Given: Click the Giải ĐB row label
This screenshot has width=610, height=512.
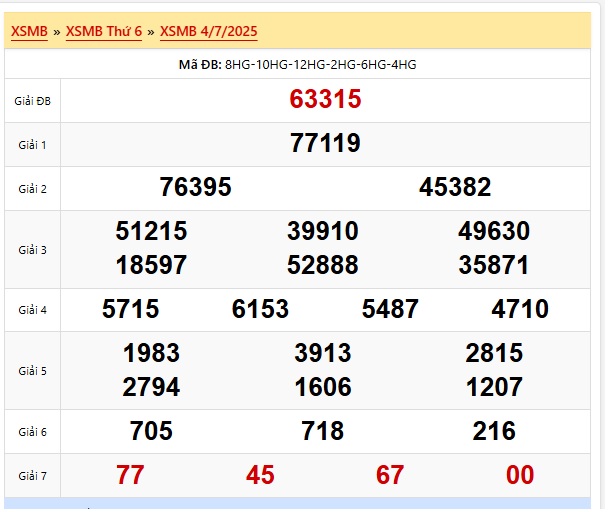Looking at the screenshot, I should coord(33,101).
